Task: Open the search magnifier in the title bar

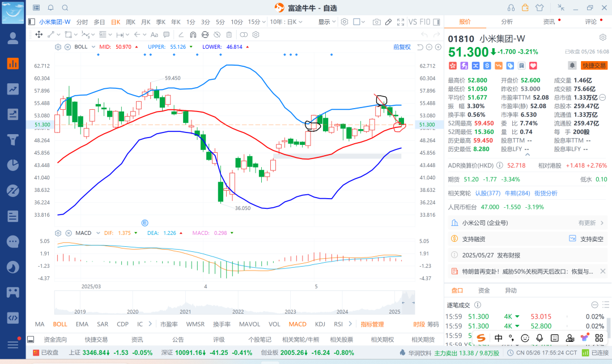Action: click(x=65, y=8)
